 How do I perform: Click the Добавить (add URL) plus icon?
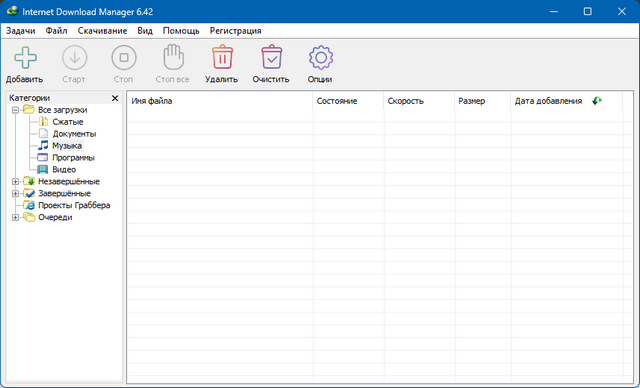point(25,58)
